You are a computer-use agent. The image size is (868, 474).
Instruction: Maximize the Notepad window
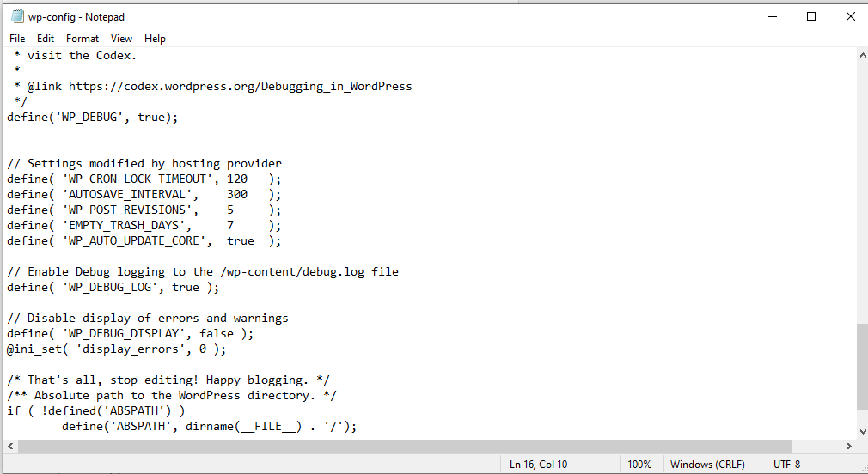[811, 16]
